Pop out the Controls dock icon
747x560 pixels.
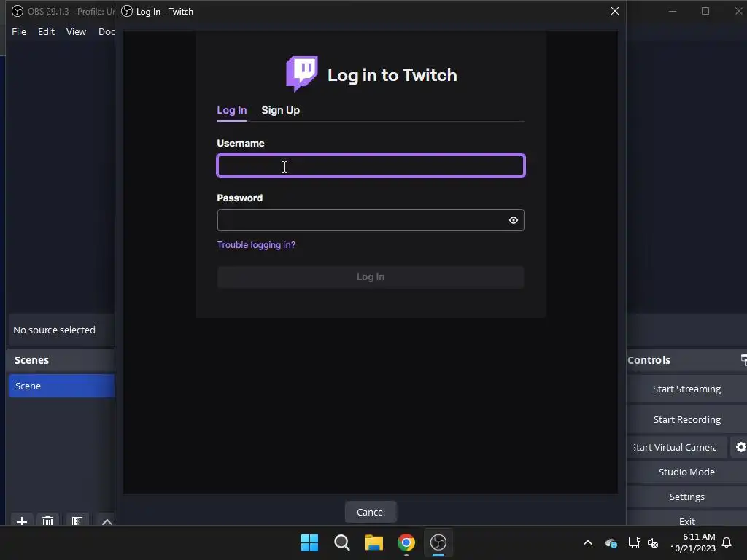click(x=743, y=360)
